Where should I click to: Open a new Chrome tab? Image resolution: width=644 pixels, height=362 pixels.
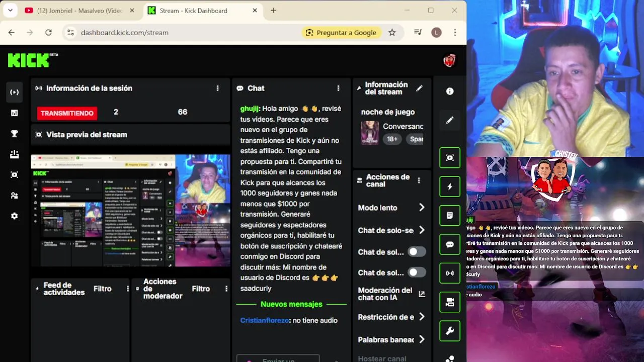coord(273,10)
